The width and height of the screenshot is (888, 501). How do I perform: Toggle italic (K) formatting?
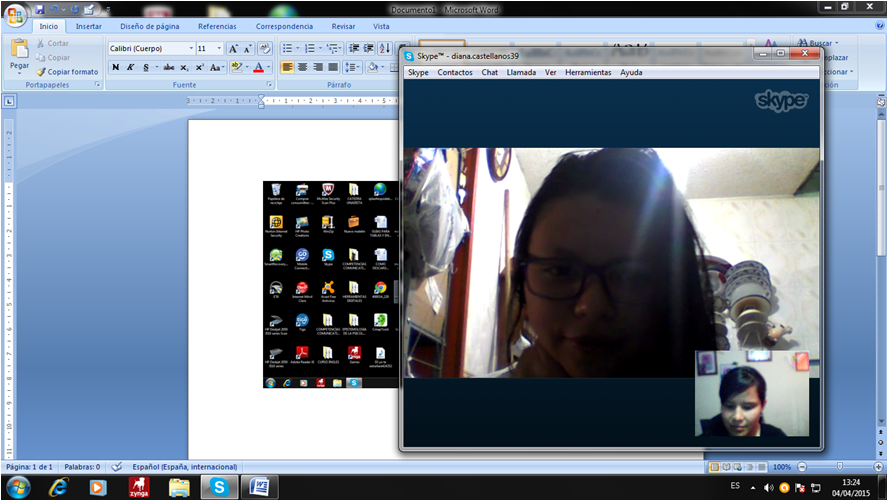pos(130,67)
